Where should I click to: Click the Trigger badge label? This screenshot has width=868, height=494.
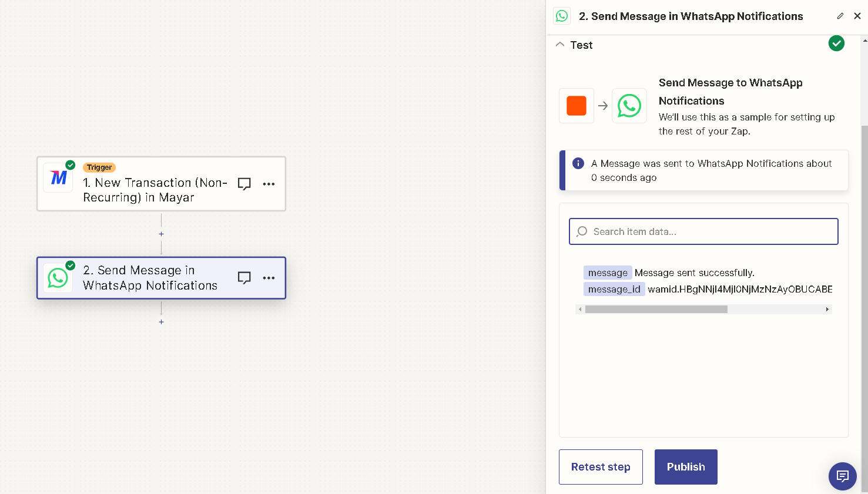pyautogui.click(x=99, y=167)
